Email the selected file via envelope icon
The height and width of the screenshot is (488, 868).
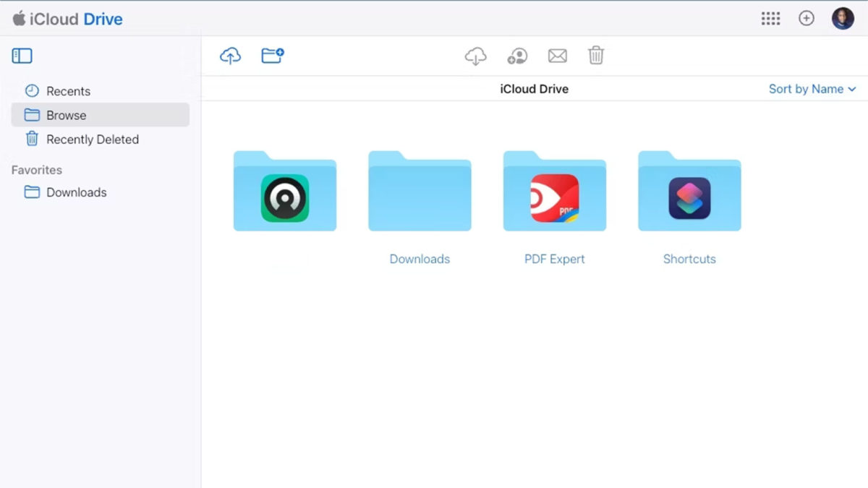coord(557,55)
